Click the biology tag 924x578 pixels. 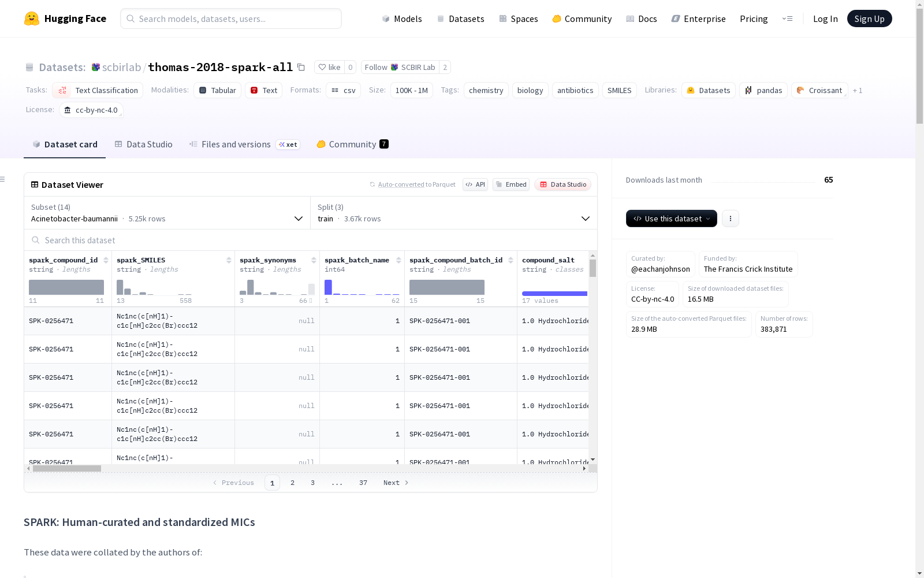tap(530, 90)
